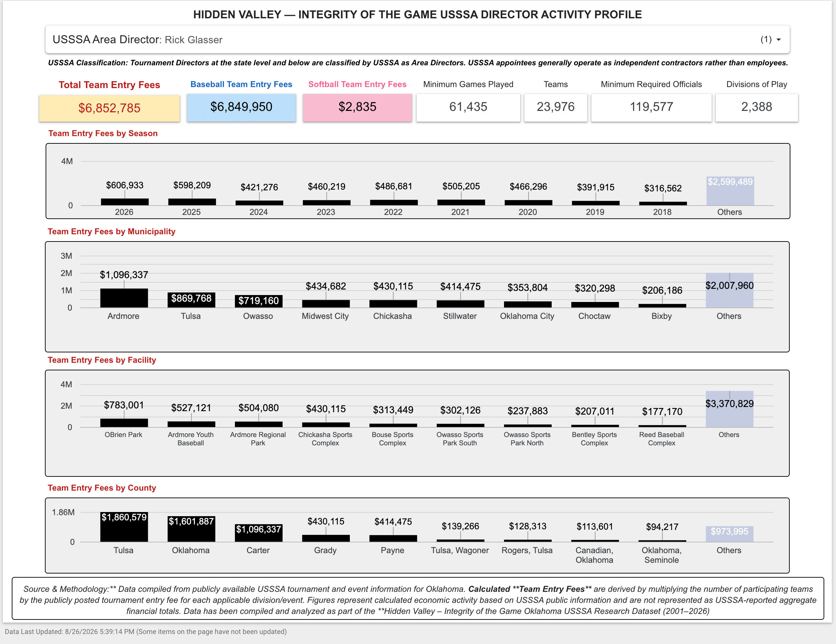Click the dashboard title Hidden Valley heading

click(418, 15)
